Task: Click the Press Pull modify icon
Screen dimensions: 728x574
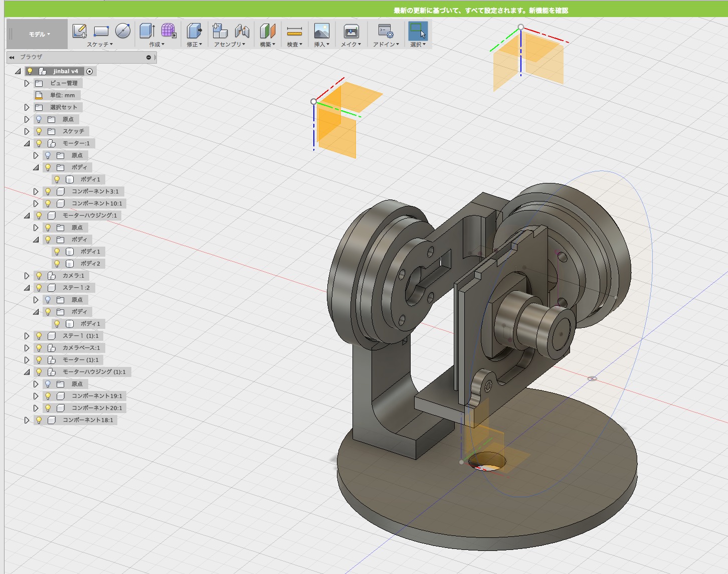Action: click(x=194, y=31)
